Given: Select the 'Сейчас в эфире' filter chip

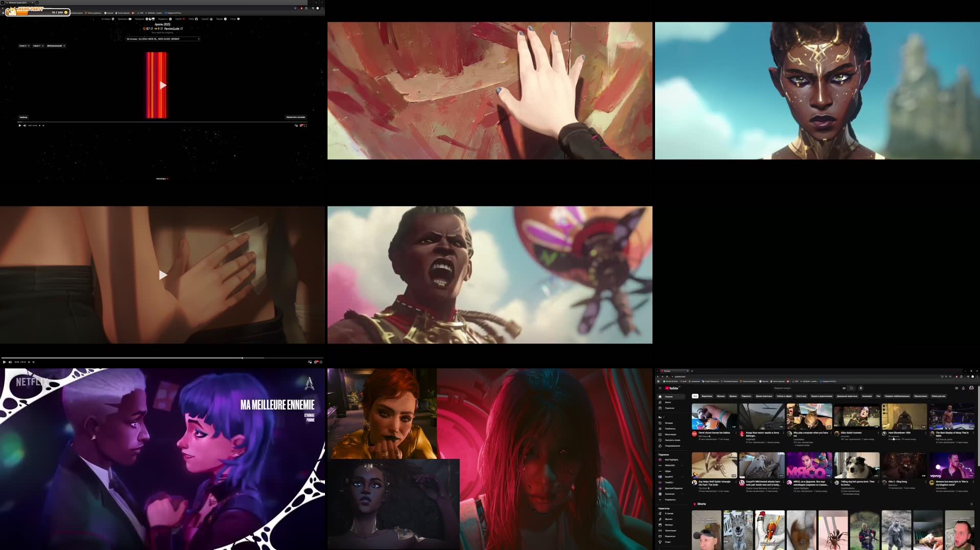Looking at the screenshot, I should [784, 396].
